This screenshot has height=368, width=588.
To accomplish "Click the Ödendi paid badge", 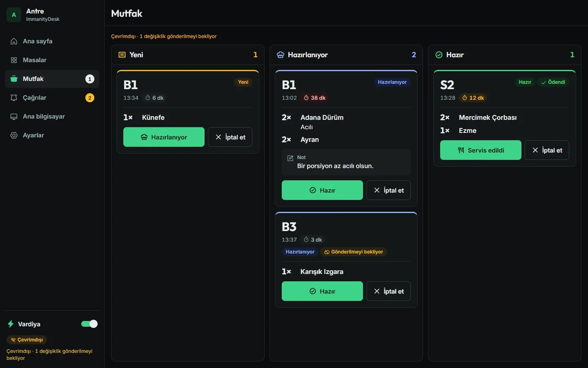I will click(553, 82).
